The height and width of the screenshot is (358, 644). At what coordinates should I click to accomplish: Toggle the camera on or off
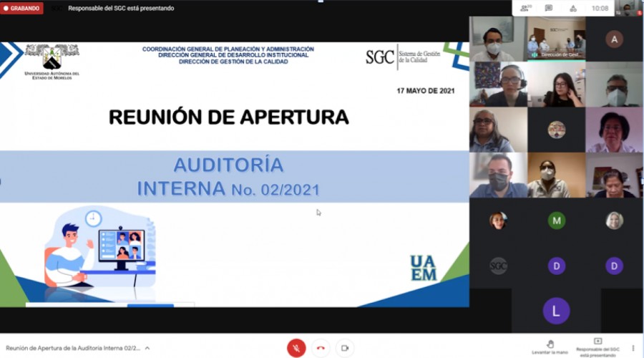pyautogui.click(x=345, y=348)
